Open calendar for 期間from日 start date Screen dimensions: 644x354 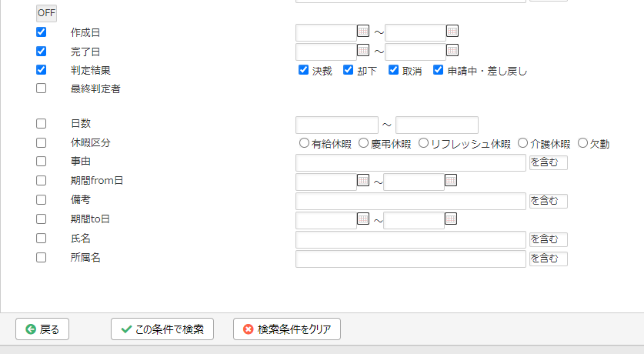tap(363, 180)
